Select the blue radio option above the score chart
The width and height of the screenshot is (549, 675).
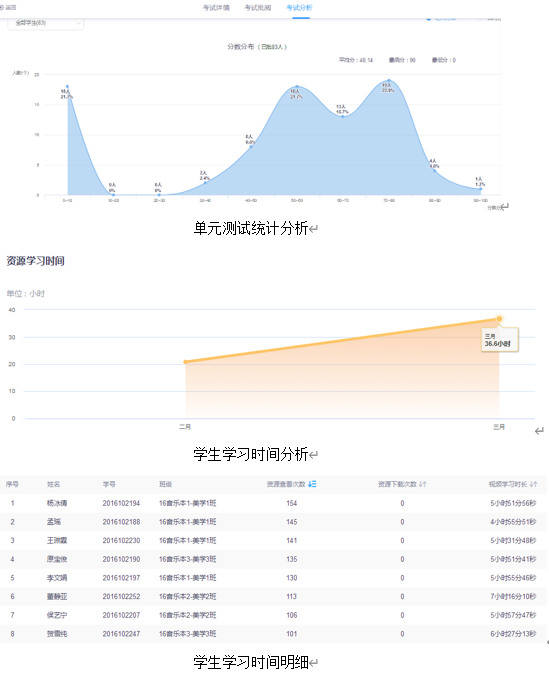tap(428, 19)
